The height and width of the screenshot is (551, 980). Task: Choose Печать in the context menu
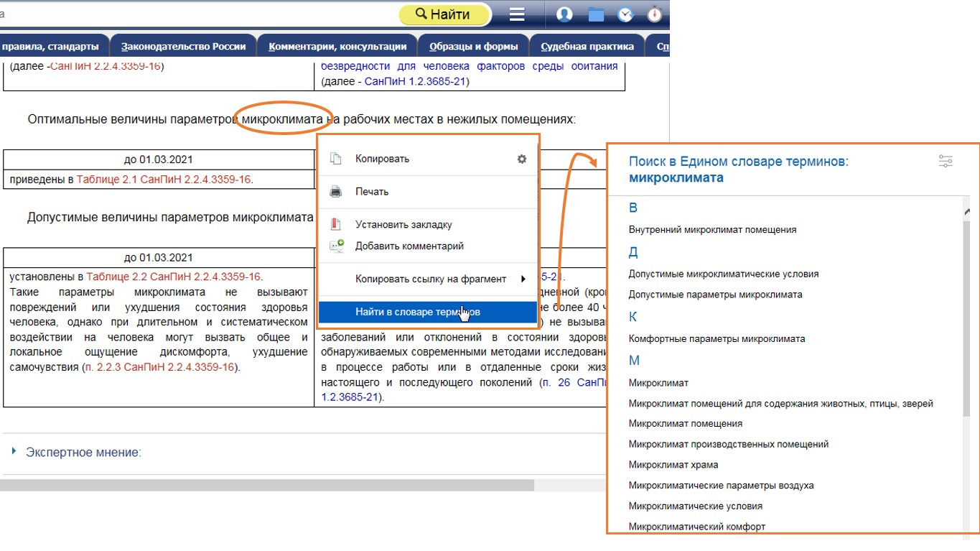372,192
